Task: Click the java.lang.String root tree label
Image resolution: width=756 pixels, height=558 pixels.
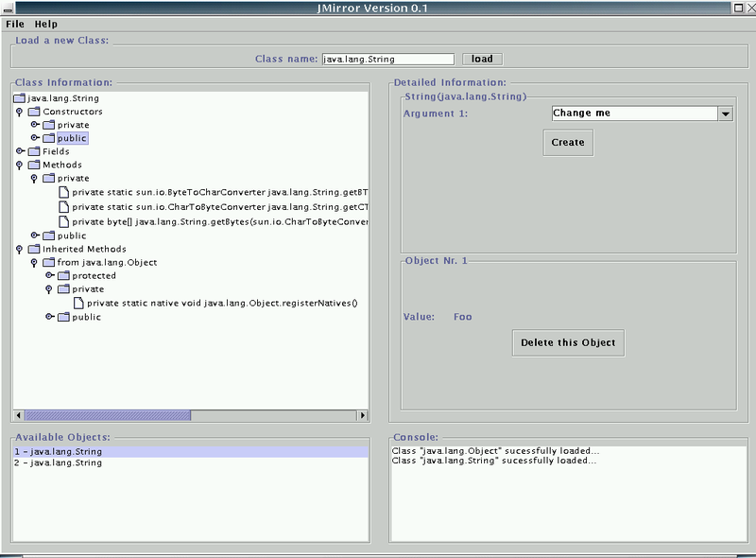Action: (x=63, y=98)
